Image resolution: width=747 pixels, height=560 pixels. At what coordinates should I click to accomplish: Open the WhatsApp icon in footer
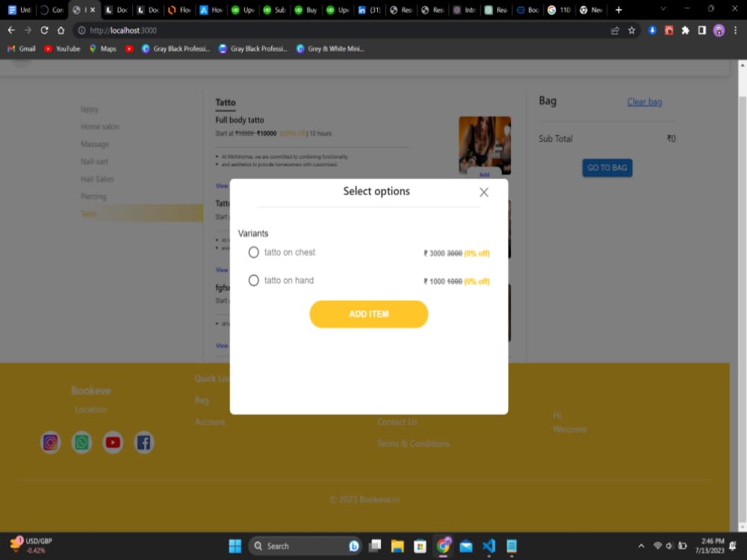(81, 442)
